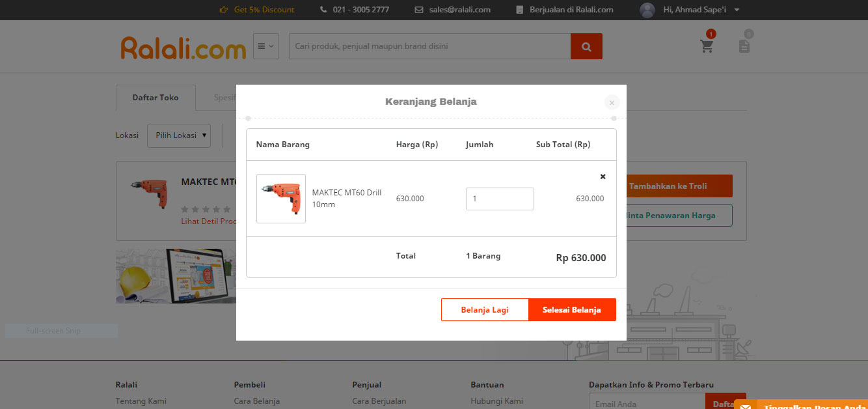Click the Ralali.com logo
Screen dimensions: 868x409
[x=183, y=48]
